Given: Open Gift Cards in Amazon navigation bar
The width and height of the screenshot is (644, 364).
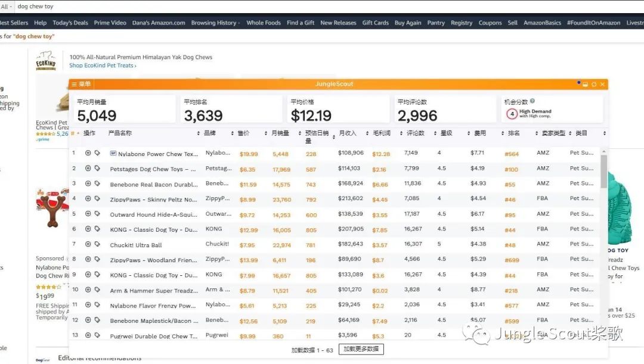Looking at the screenshot, I should pos(375,23).
